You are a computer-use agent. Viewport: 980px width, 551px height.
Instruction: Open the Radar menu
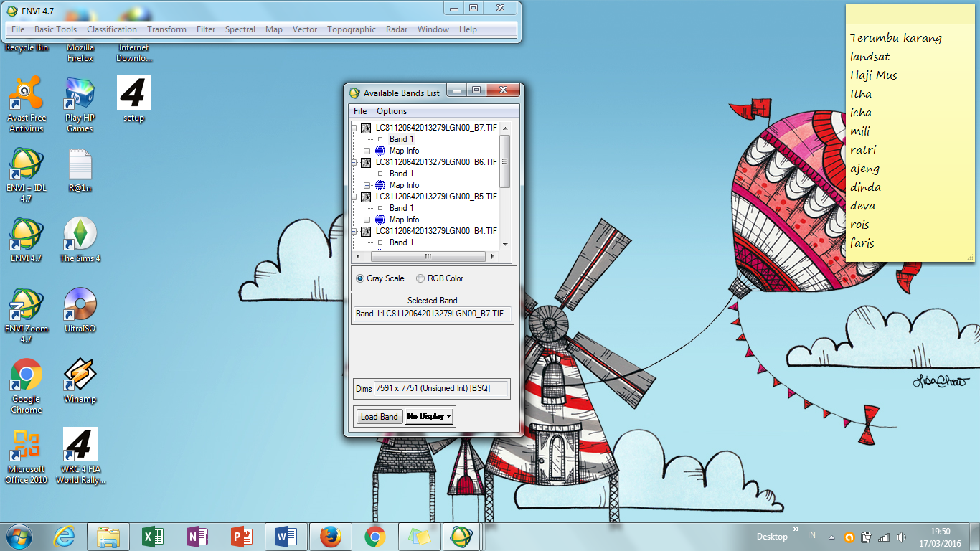click(397, 29)
